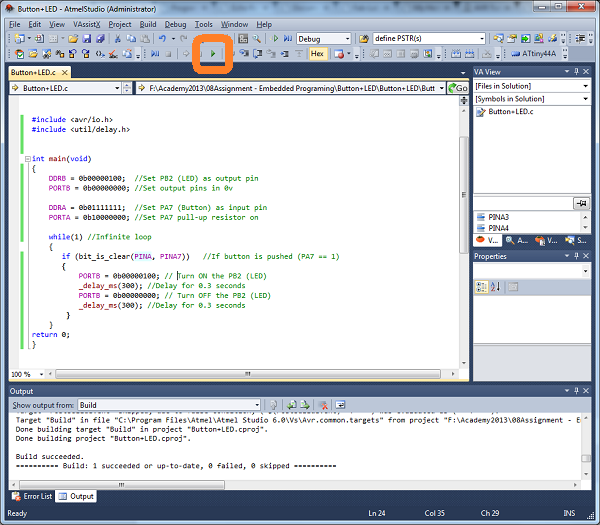Open the Project menu
The width and height of the screenshot is (600, 525).
tap(120, 24)
